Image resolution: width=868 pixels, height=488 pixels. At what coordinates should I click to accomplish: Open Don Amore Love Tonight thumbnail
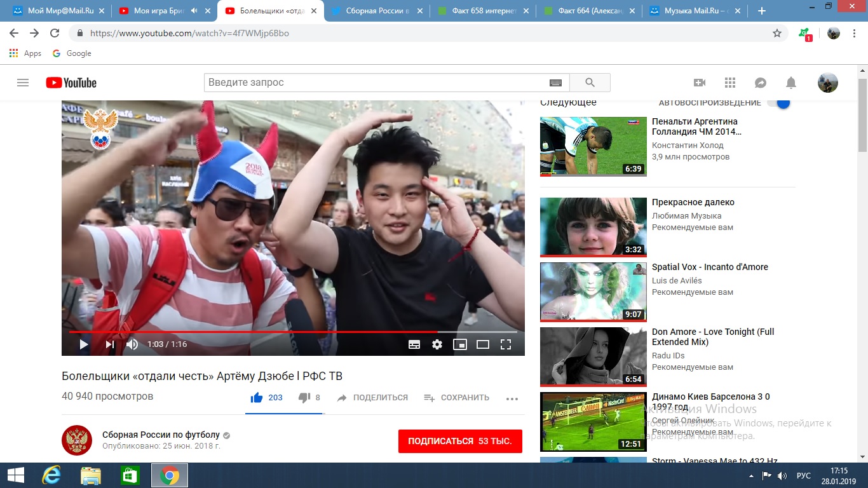tap(593, 356)
